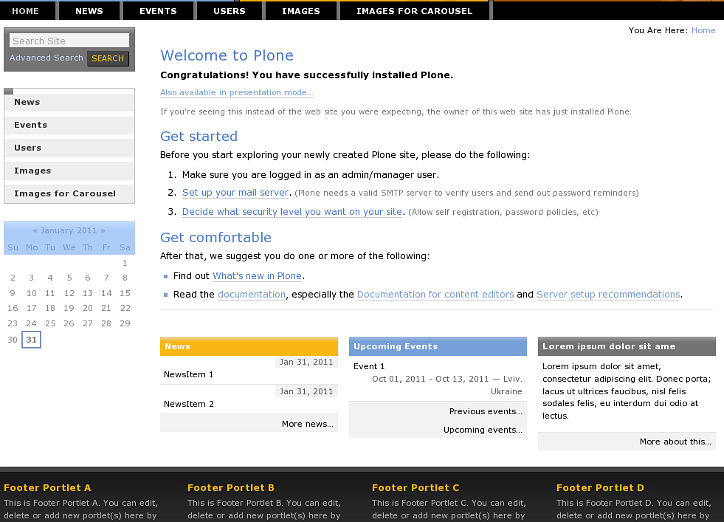Open the Users tab in top navigation
The width and height of the screenshot is (724, 522).
tap(229, 11)
